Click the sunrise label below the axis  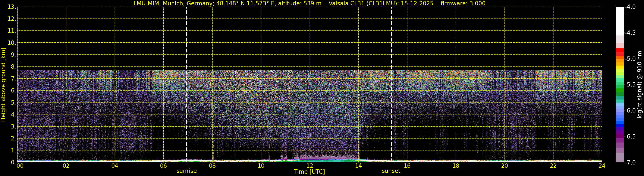click(x=187, y=171)
